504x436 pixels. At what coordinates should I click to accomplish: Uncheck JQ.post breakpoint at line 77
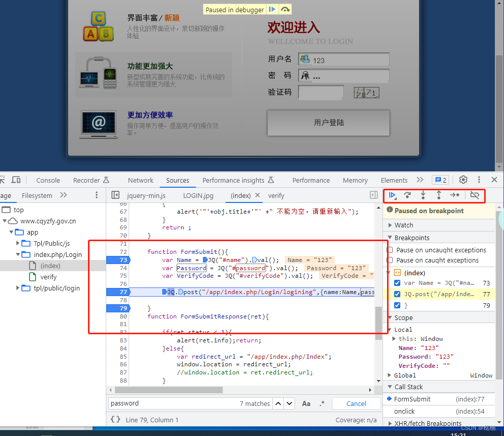[x=397, y=294]
